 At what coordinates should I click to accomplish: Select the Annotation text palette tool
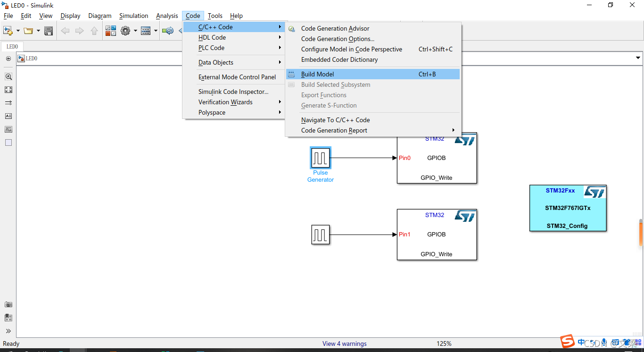coord(8,116)
